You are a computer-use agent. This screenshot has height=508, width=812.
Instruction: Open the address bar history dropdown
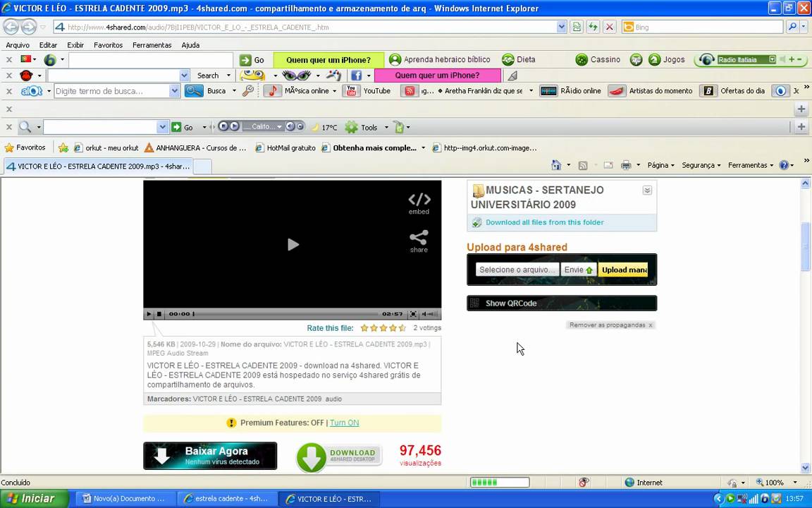(561, 27)
